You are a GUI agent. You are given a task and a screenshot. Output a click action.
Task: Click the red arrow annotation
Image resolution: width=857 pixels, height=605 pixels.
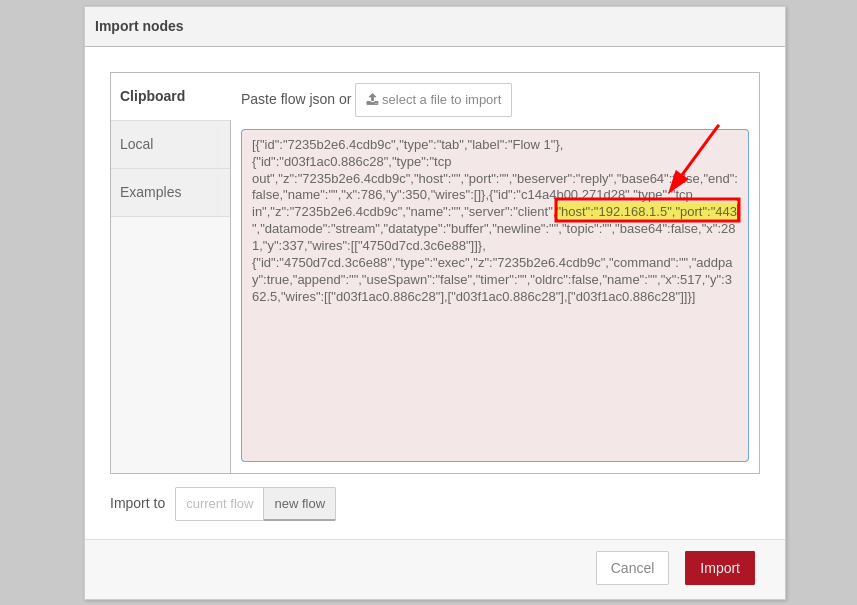pos(694,158)
